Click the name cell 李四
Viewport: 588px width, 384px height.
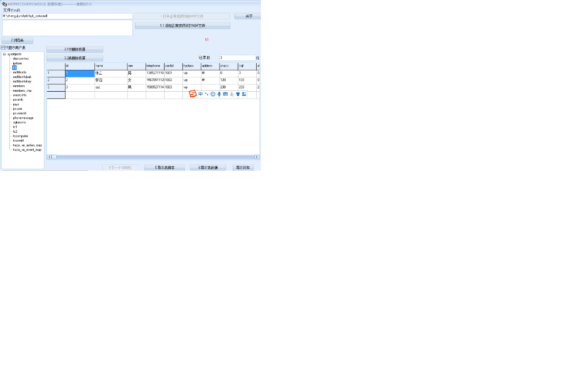point(111,80)
